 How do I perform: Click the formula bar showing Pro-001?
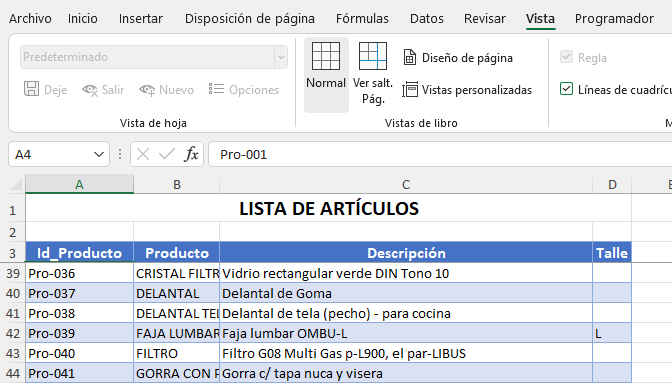pos(440,154)
